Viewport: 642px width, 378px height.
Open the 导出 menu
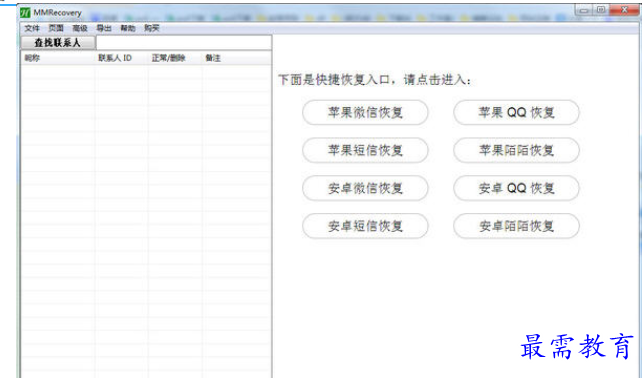coord(104,28)
